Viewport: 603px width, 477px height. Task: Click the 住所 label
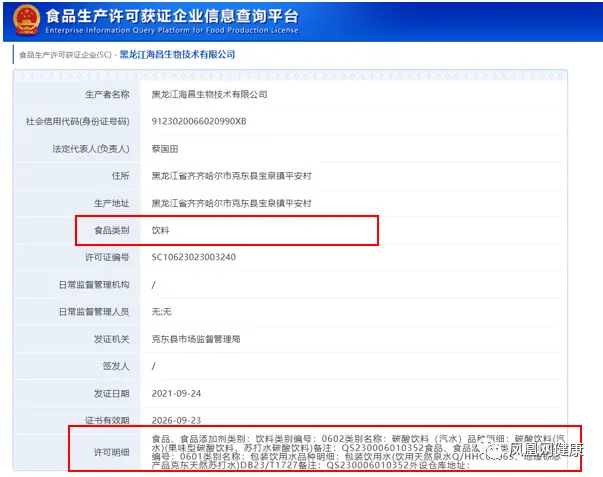tap(120, 176)
